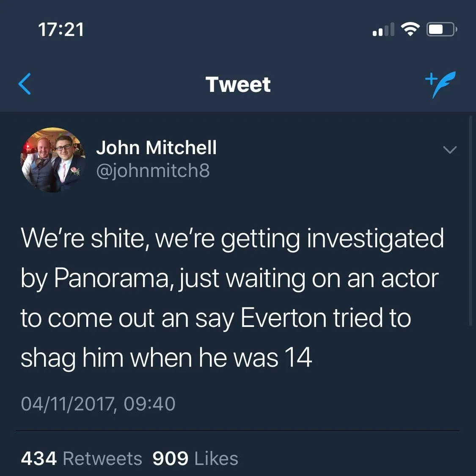Viewport: 476px width, 476px height.
Task: Tap the cellular signal icon
Action: [383, 30]
